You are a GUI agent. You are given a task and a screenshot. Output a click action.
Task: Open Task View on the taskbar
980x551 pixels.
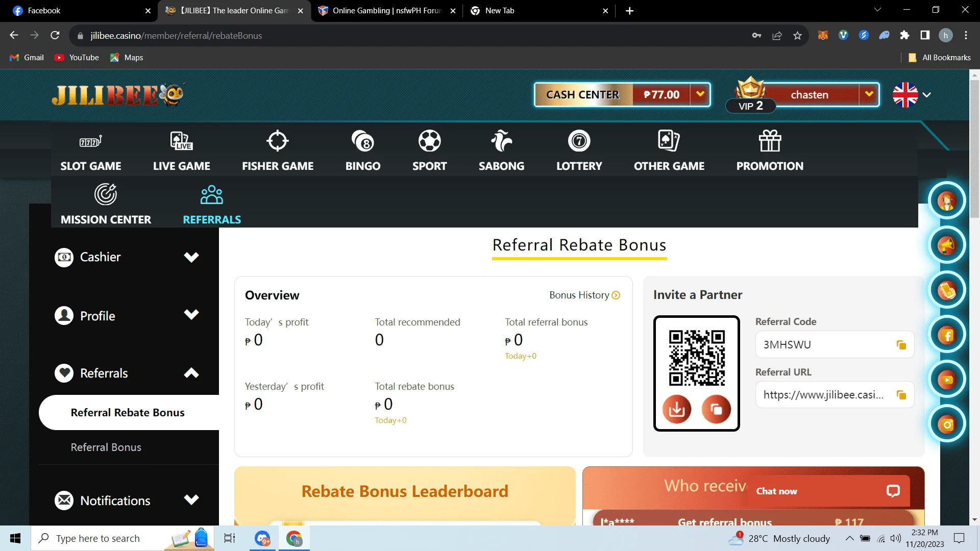[x=230, y=538]
